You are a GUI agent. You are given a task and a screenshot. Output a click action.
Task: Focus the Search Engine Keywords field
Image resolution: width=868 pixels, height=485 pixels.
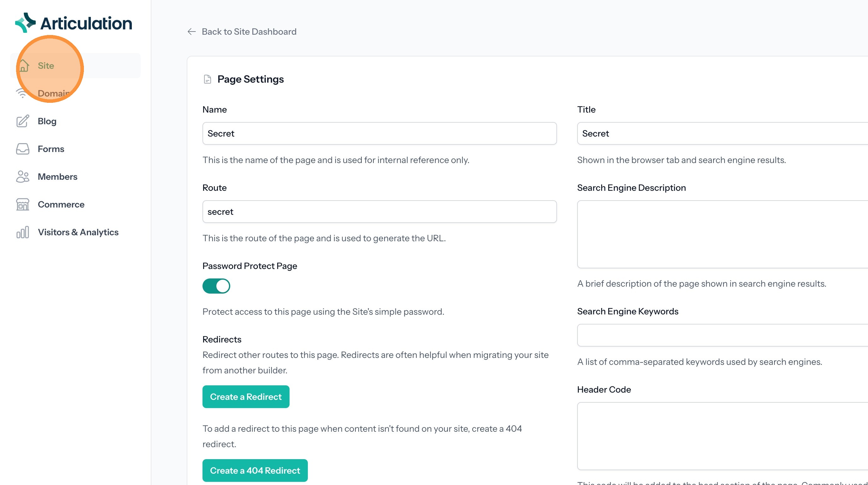tap(721, 335)
